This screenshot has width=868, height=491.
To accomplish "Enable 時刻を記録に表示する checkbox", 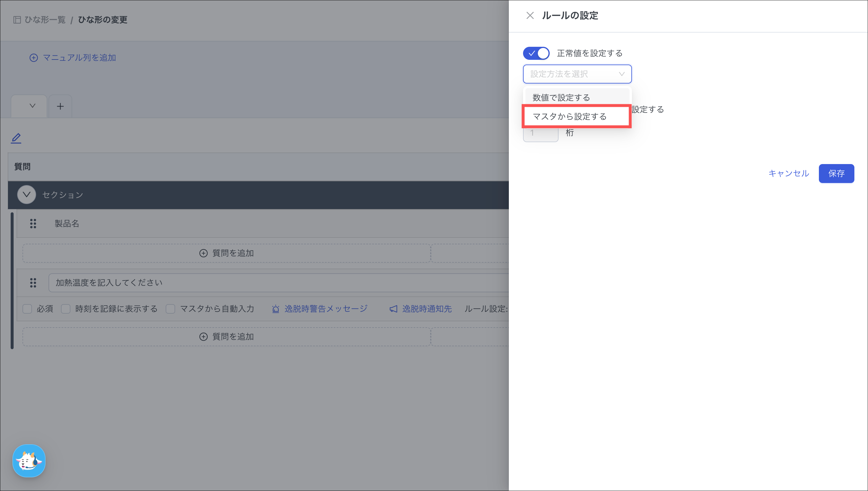I will click(x=66, y=309).
